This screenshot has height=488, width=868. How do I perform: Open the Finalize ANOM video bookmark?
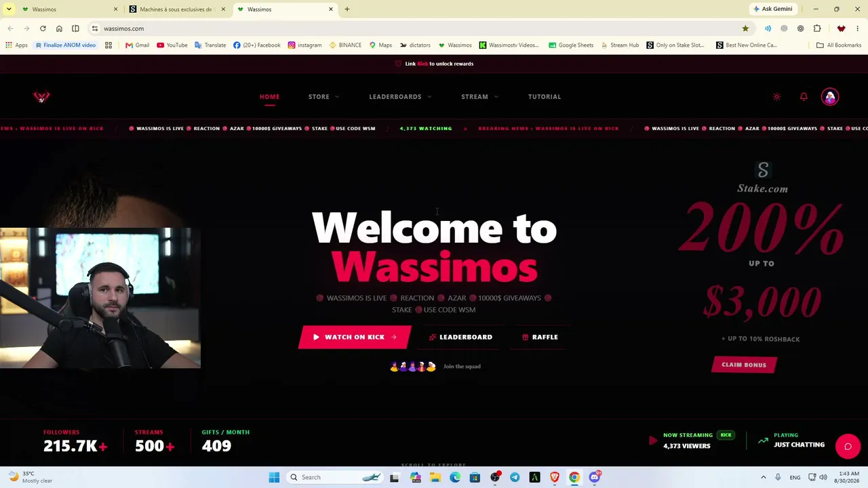[66, 45]
